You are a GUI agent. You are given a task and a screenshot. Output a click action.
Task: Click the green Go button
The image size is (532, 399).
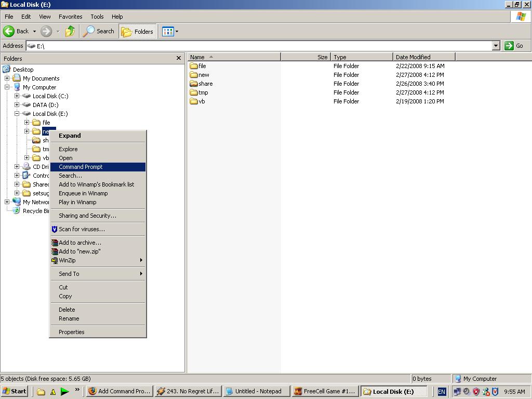pyautogui.click(x=509, y=46)
